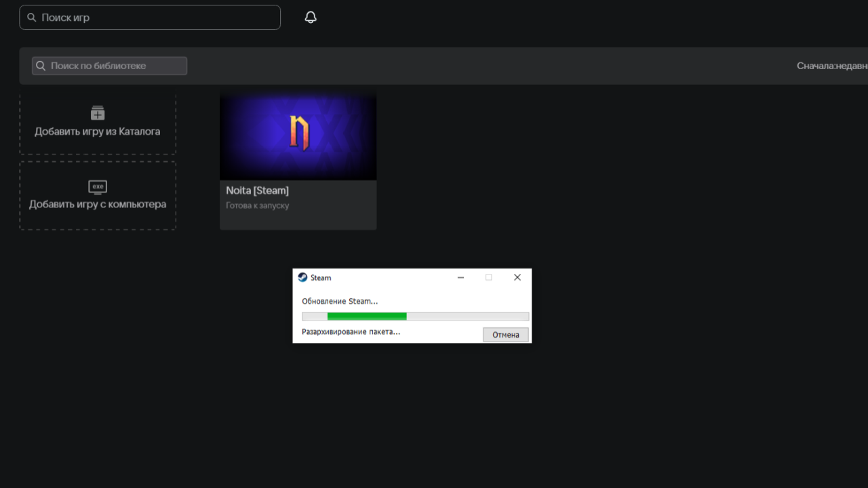Click the Готова к запуску status text

click(258, 205)
